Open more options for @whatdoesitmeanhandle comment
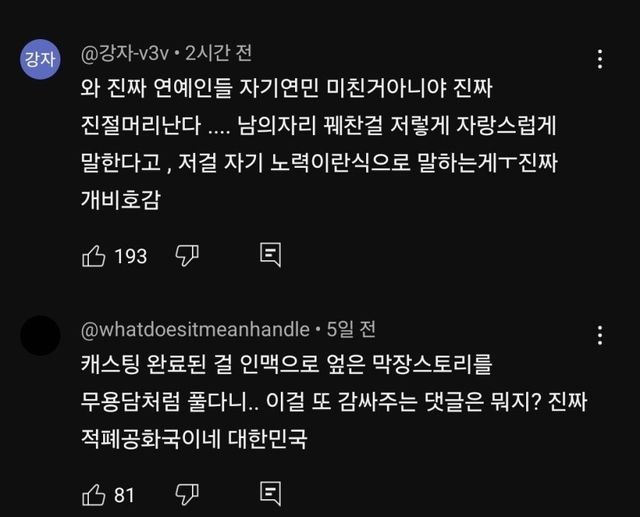The width and height of the screenshot is (640, 517). 600,335
